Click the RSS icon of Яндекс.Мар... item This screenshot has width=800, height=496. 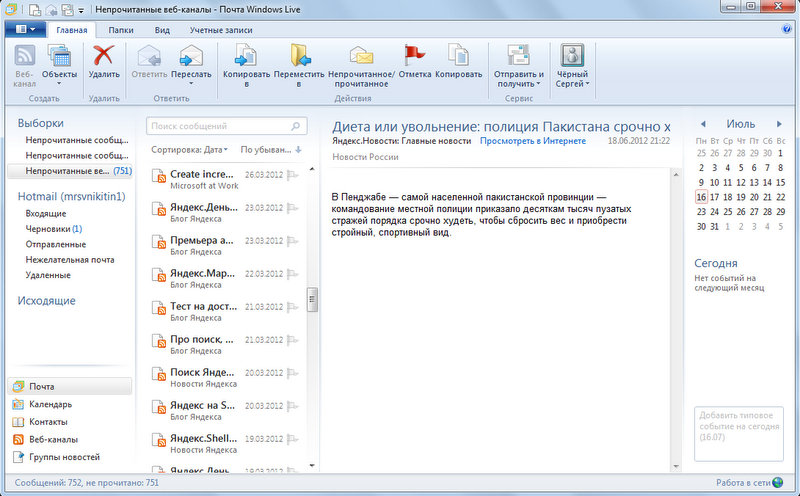pos(159,276)
